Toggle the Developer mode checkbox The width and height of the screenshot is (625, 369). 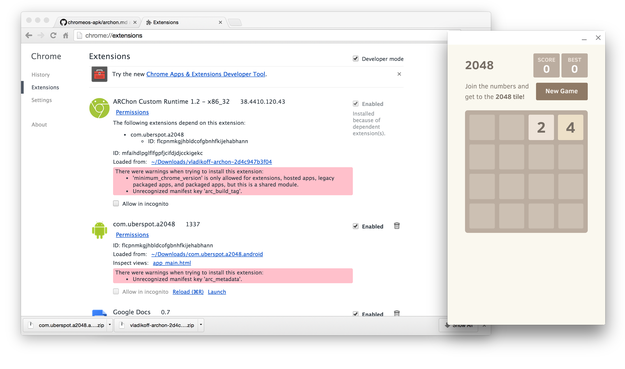[356, 59]
